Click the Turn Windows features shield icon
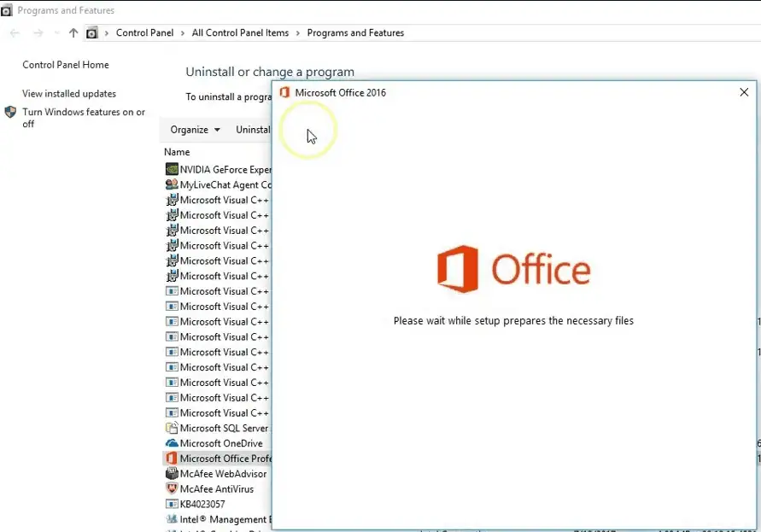This screenshot has width=761, height=532. [10, 112]
